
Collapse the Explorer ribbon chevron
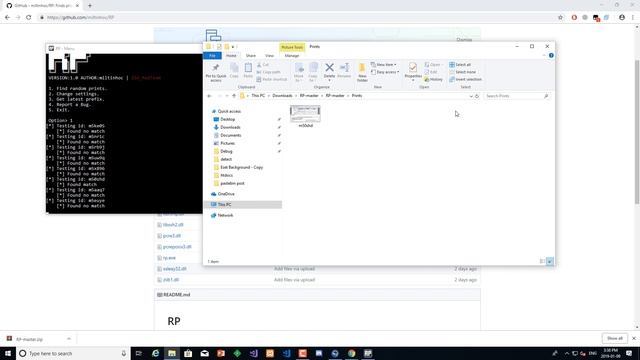(x=544, y=56)
